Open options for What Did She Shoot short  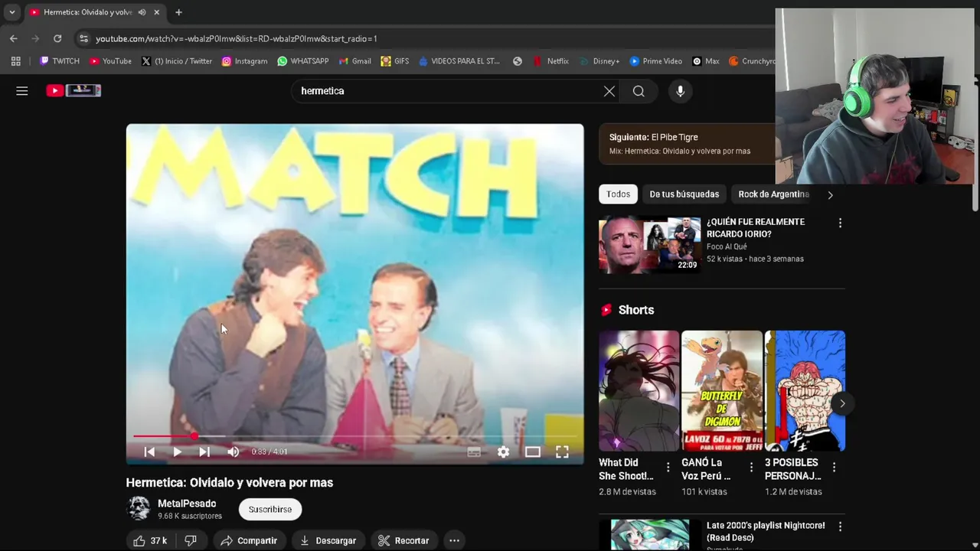point(668,467)
